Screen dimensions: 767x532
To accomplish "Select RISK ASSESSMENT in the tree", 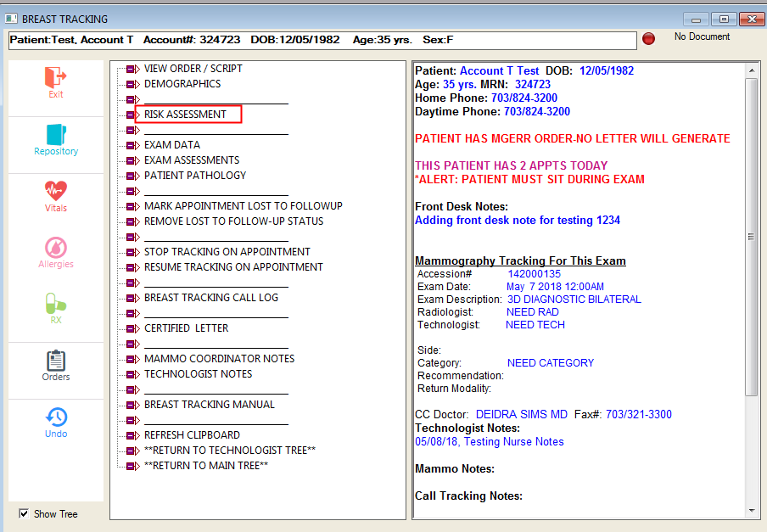I will point(185,115).
